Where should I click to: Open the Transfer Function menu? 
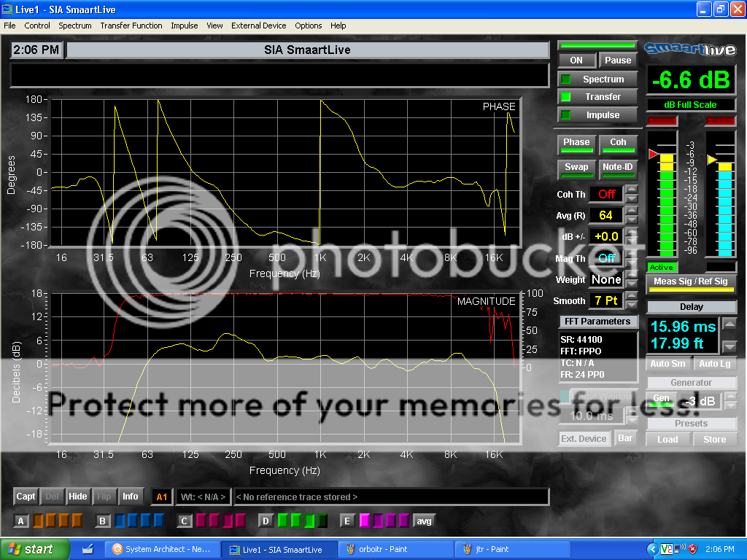click(131, 26)
